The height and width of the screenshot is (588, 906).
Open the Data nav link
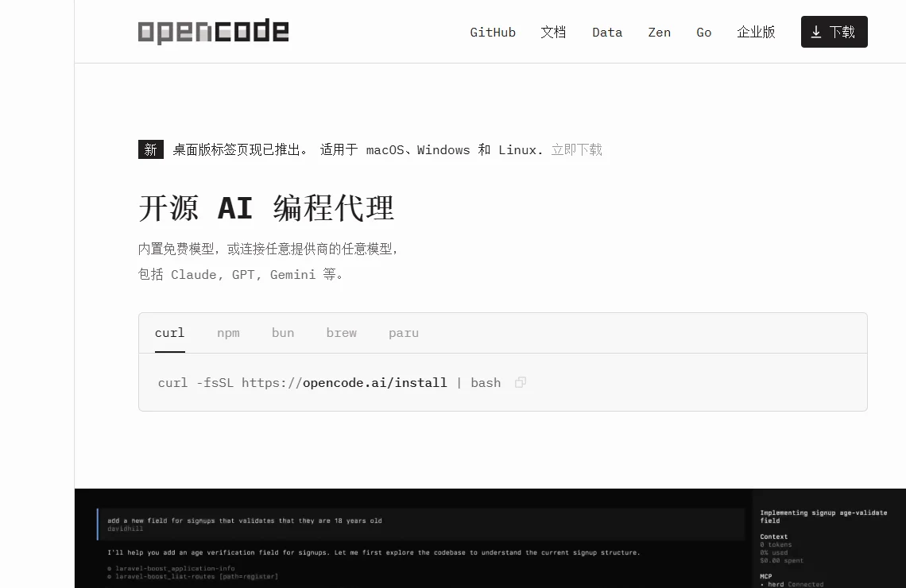click(607, 33)
